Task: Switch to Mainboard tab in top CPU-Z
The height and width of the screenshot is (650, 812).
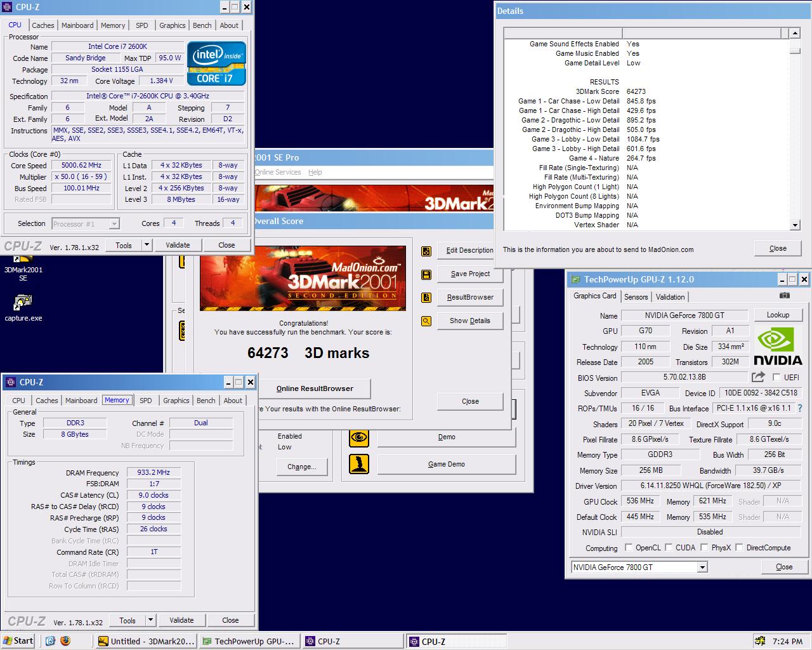Action: [77, 25]
